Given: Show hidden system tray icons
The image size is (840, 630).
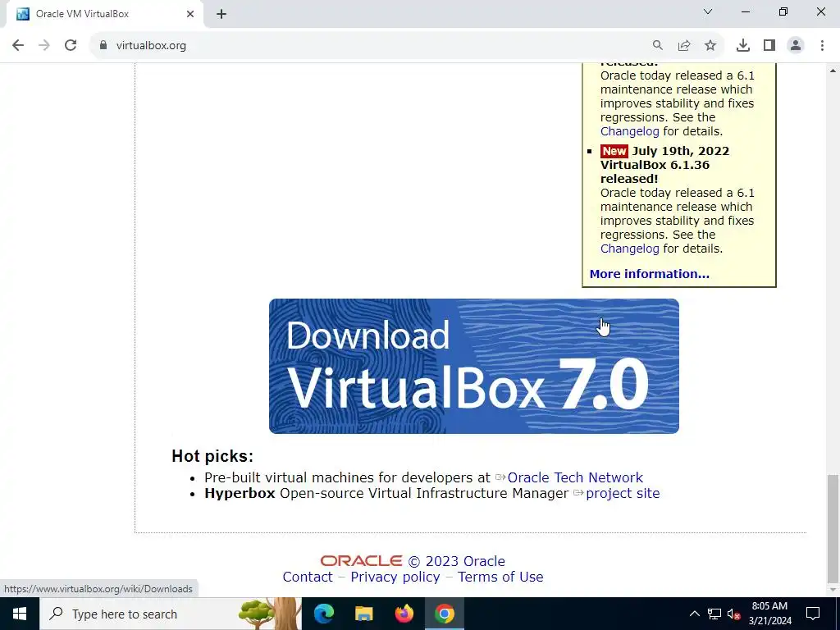Looking at the screenshot, I should coord(694,614).
